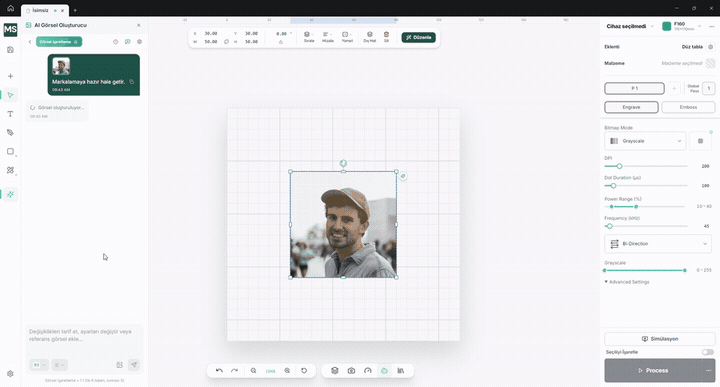Open the second options dropdown in chat input
720x387 pixels.
tap(59, 365)
